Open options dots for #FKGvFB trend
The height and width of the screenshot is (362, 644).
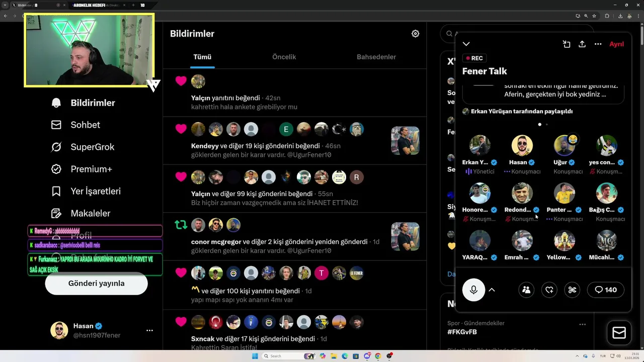point(582,324)
